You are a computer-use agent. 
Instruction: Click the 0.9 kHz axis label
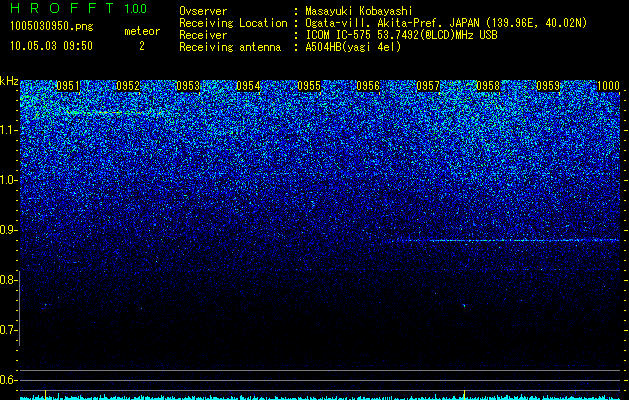tap(8, 230)
